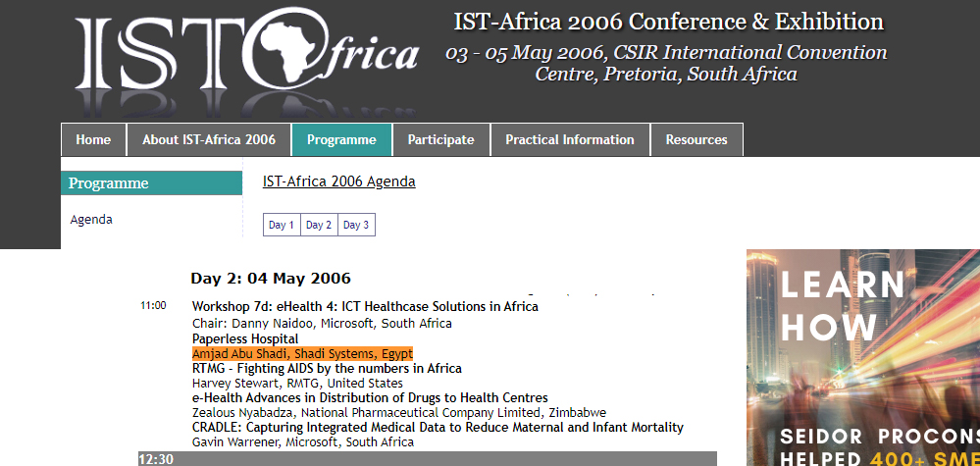Image resolution: width=980 pixels, height=466 pixels.
Task: Select the Programme sidebar heading
Action: pyautogui.click(x=151, y=183)
